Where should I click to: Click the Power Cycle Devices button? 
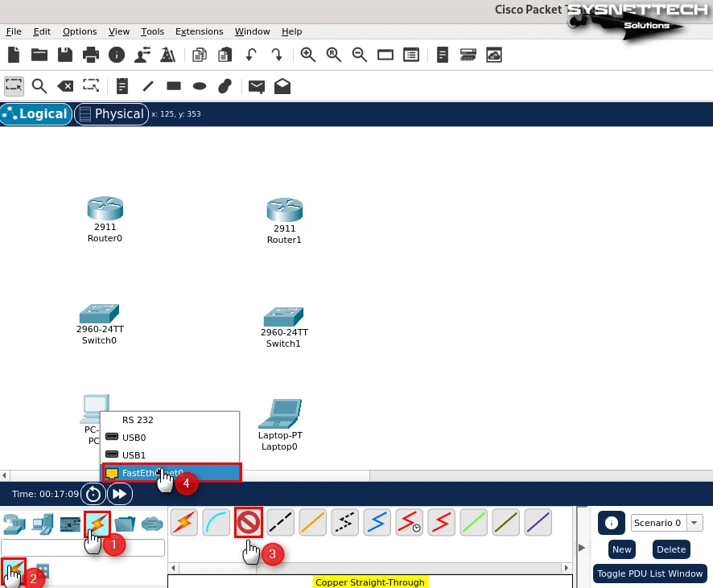(93, 494)
